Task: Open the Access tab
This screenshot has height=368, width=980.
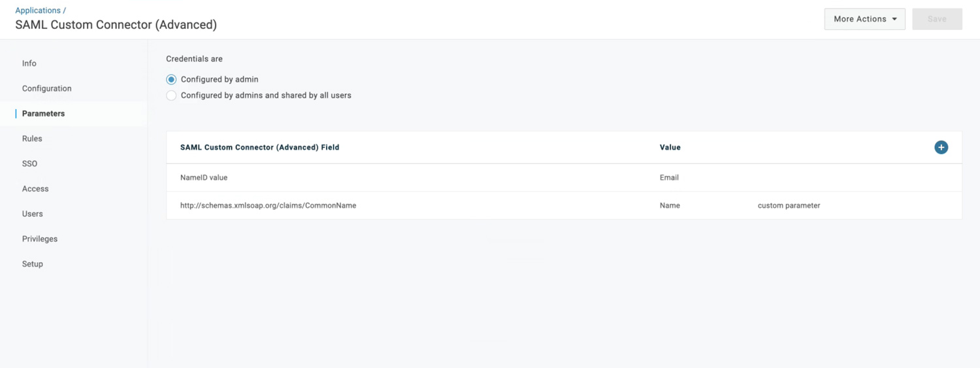Action: [x=35, y=189]
